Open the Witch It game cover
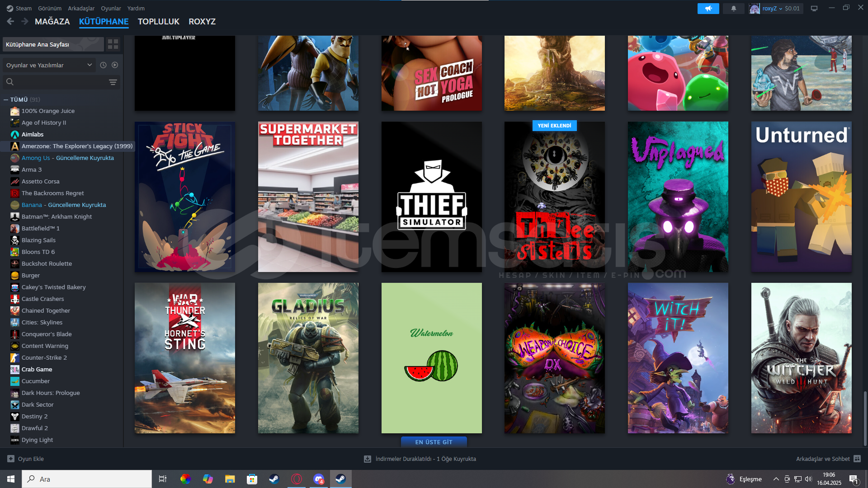Image resolution: width=868 pixels, height=488 pixels. (x=678, y=358)
